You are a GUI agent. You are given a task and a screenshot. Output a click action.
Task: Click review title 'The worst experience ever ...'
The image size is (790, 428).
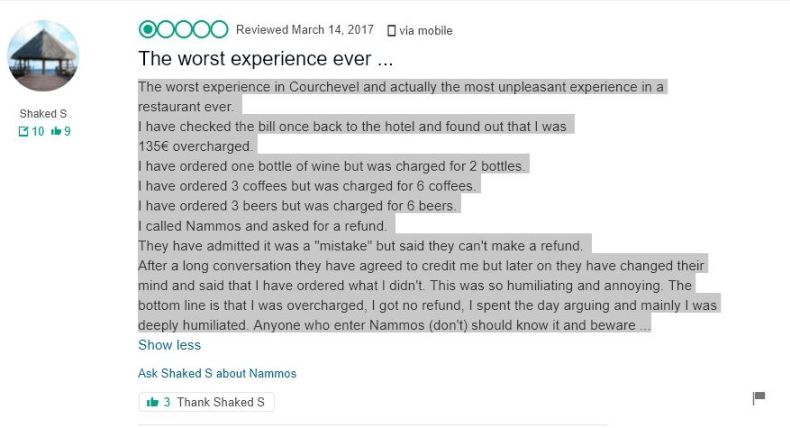pyautogui.click(x=265, y=59)
